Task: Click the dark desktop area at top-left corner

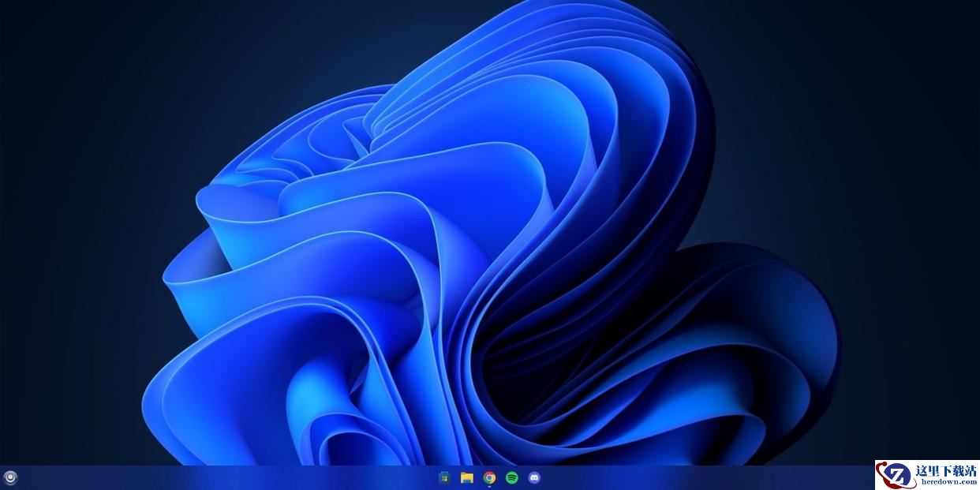Action: point(47,39)
